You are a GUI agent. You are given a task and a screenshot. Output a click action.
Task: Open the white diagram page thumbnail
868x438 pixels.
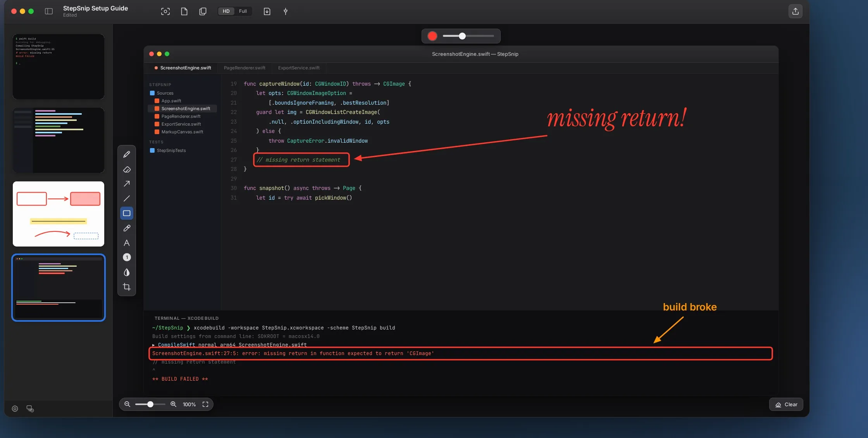(x=59, y=214)
